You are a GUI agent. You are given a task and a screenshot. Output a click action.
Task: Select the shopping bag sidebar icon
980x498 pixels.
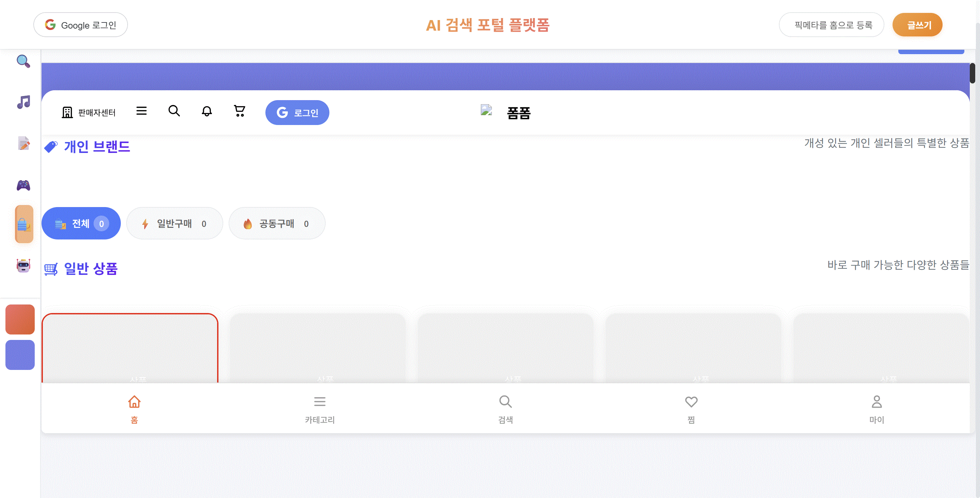pos(24,224)
